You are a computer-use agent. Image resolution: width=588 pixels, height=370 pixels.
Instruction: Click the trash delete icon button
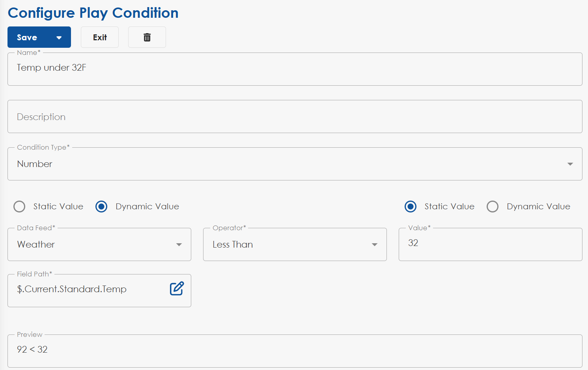(147, 37)
